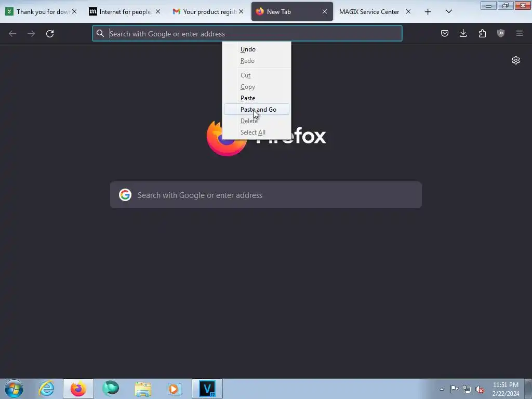Click the Google logo in search box
Viewport: 532px width, 399px height.
point(125,195)
